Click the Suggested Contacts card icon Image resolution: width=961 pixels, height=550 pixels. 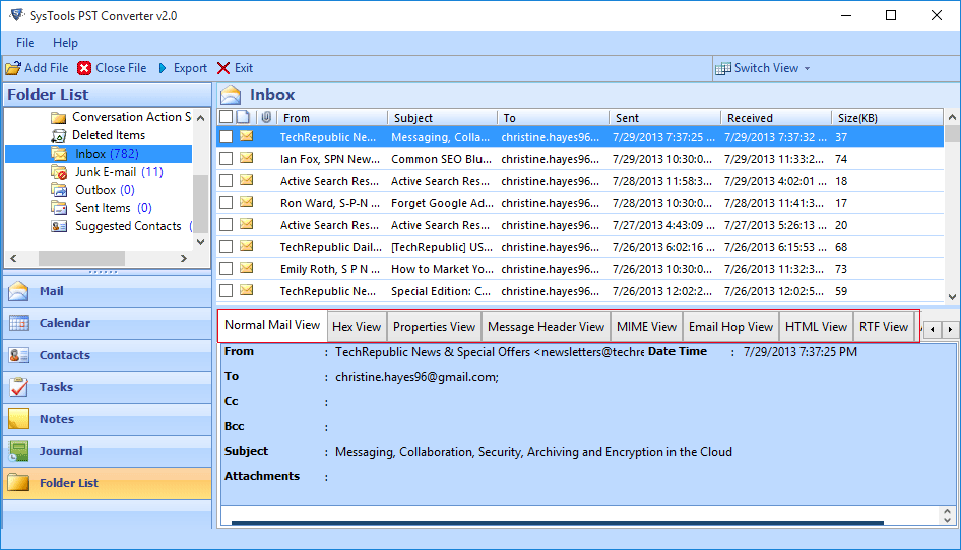(59, 226)
